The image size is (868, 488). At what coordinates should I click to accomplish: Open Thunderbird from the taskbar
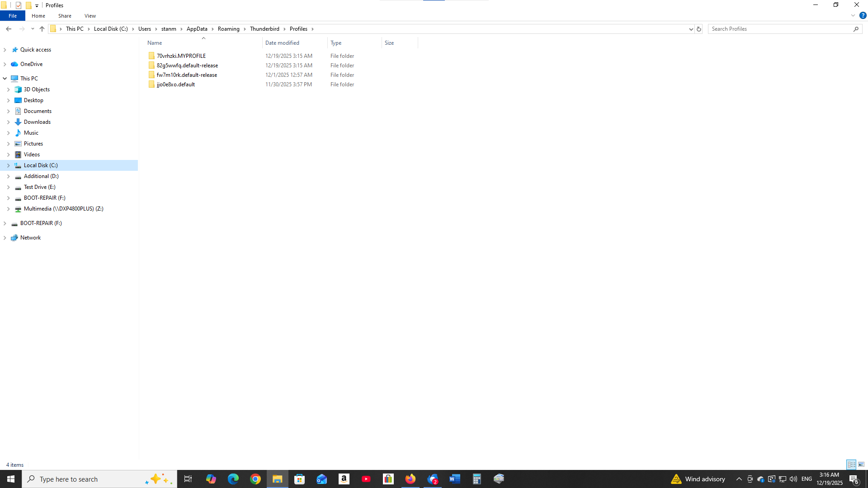pyautogui.click(x=433, y=479)
